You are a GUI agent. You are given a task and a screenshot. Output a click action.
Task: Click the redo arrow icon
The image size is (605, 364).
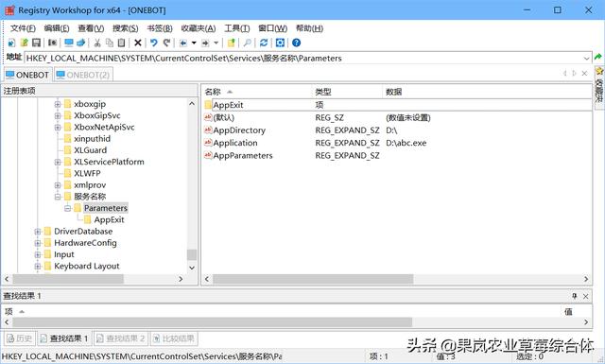click(166, 43)
